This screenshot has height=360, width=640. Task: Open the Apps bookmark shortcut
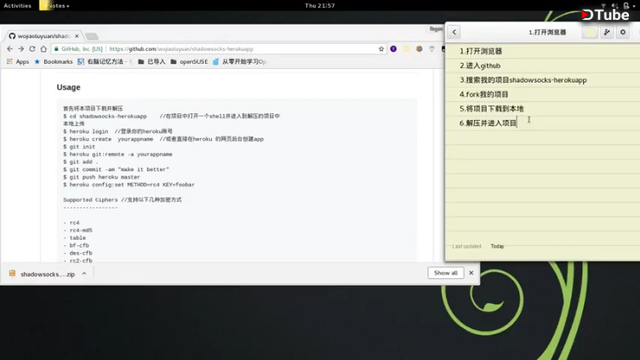tap(18, 62)
